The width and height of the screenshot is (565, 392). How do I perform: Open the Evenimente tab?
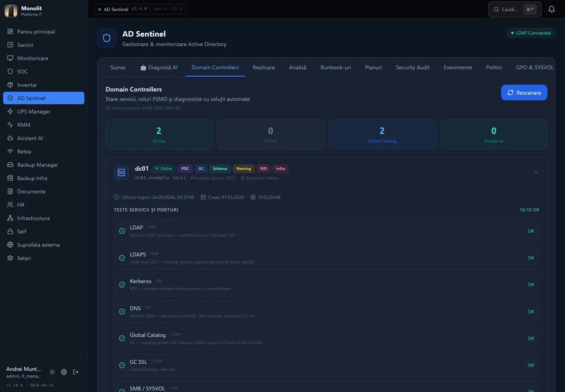[x=458, y=67]
